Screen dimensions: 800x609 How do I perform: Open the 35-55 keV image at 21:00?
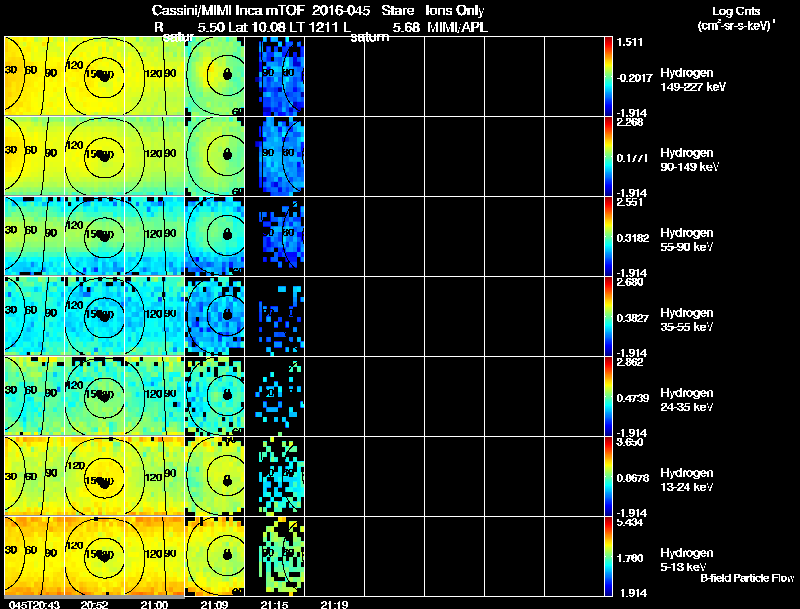(155, 316)
